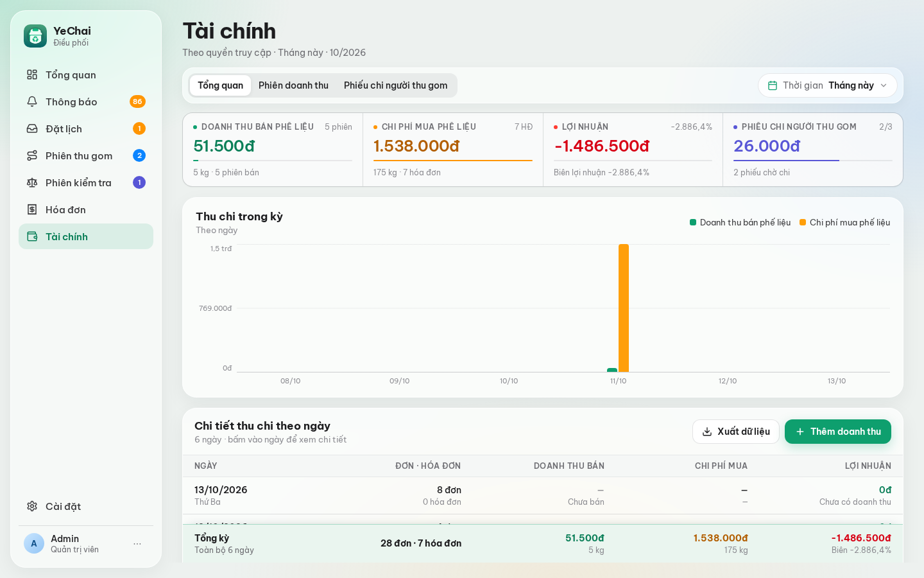Click the purple badge on Phiên kiểm tra
The image size is (924, 578).
(x=139, y=182)
